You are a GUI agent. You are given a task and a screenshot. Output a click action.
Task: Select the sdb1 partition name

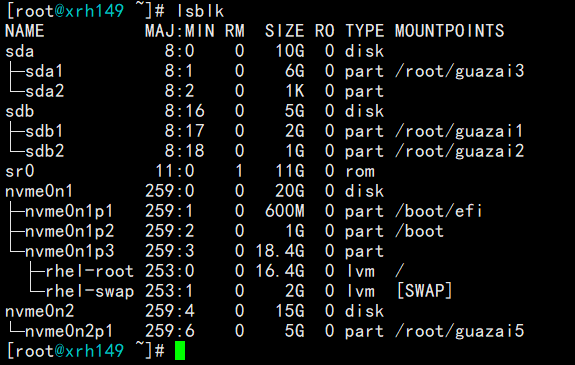click(x=44, y=131)
